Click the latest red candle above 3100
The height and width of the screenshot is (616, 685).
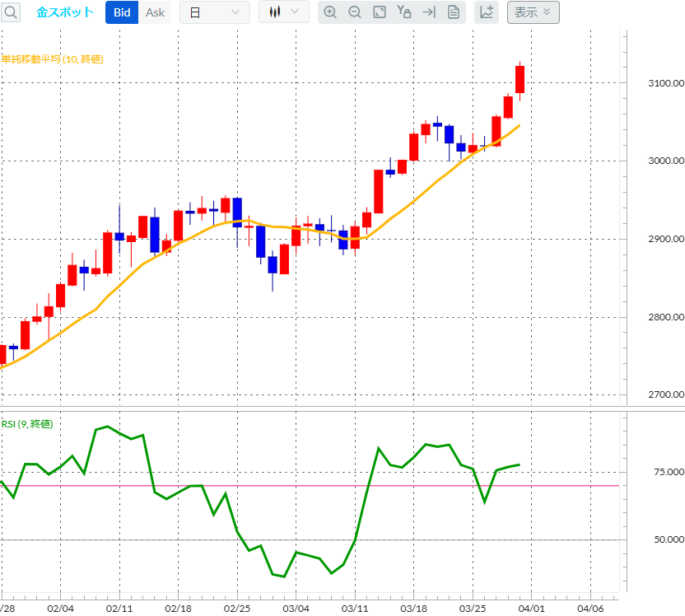[520, 79]
